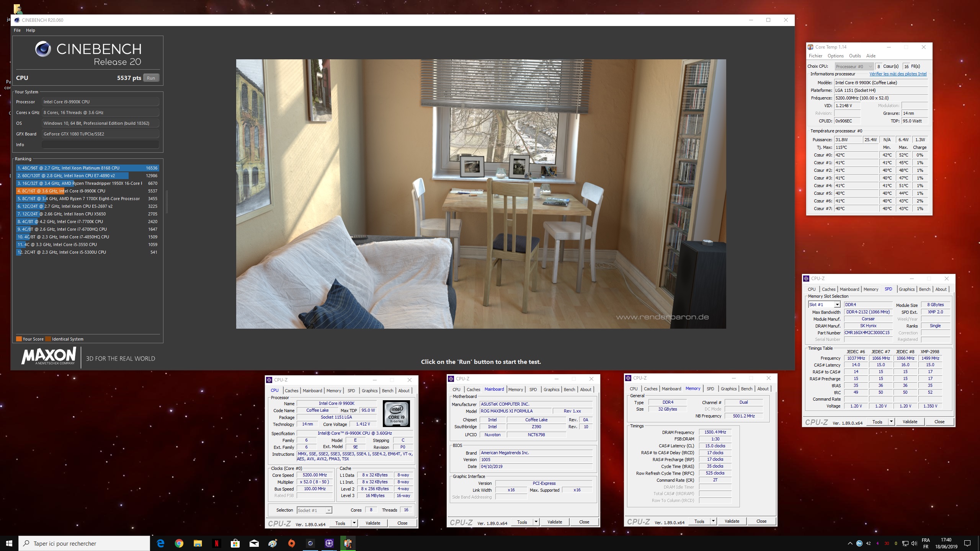980x551 pixels.
Task: Open the Processeur #0 dropdown in Core Temp
Action: pyautogui.click(x=854, y=66)
